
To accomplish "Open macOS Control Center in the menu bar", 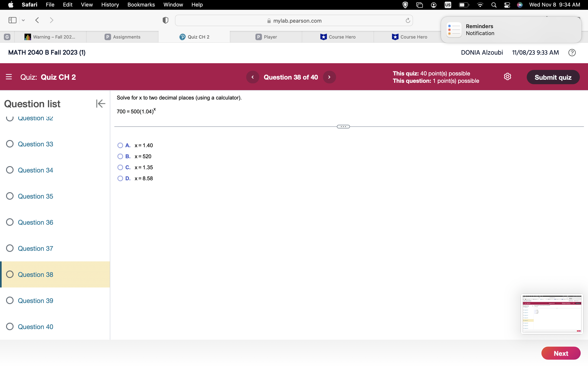I will click(x=507, y=5).
